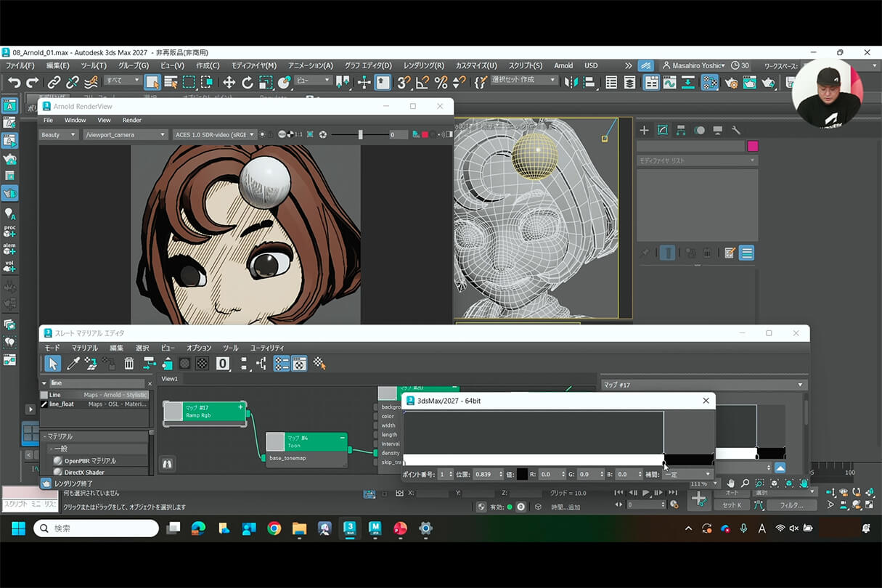Open the selection filter すべて dropdown
Screen dimensions: 882x588
(x=122, y=81)
